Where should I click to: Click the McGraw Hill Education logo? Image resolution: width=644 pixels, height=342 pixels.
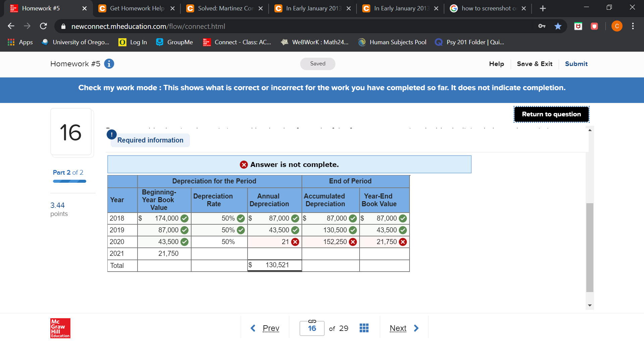tap(60, 328)
